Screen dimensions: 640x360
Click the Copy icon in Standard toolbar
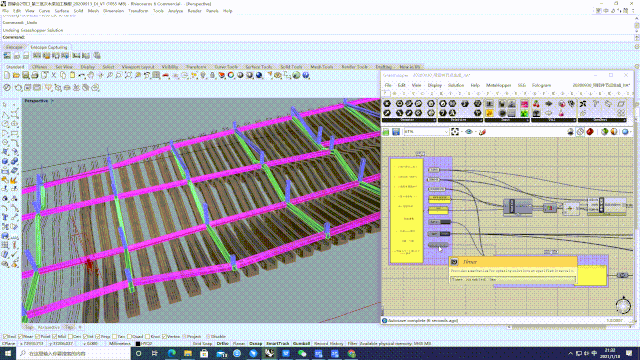click(x=63, y=76)
